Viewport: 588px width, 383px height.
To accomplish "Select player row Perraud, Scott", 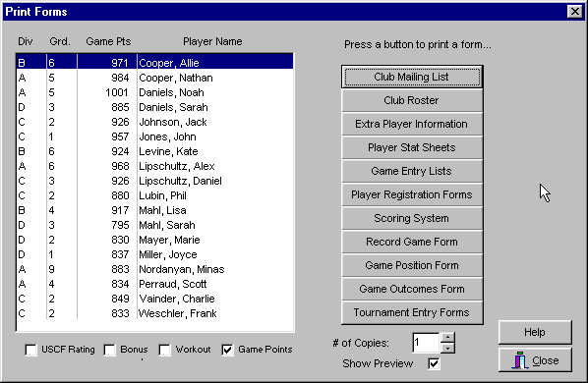I will point(154,284).
